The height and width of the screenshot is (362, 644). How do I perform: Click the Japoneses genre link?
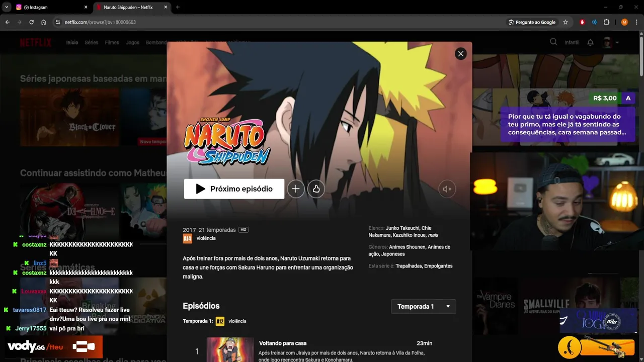393,254
